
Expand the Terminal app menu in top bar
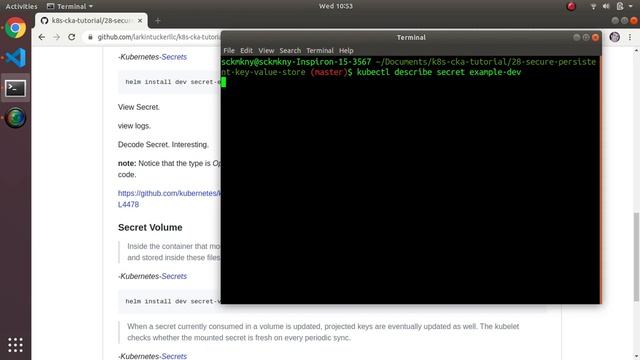click(70, 6)
